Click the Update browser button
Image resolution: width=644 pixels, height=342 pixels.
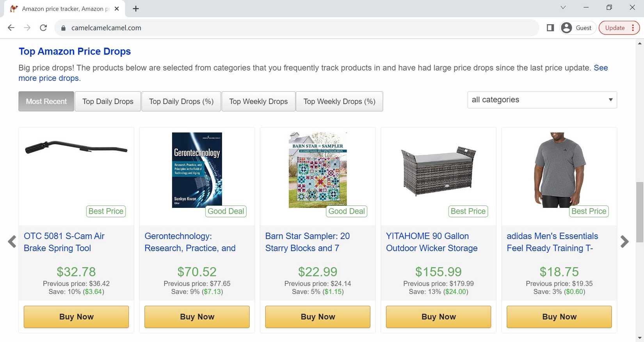click(x=615, y=28)
